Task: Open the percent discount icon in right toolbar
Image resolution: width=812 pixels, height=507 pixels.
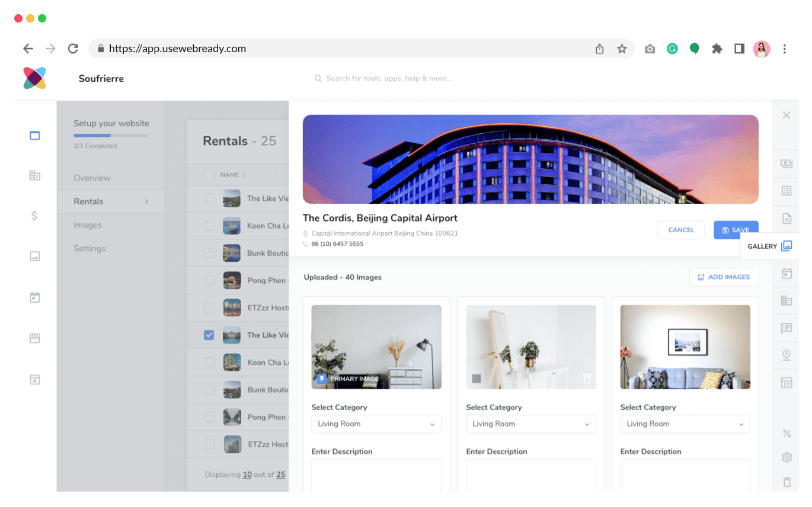Action: point(787,434)
